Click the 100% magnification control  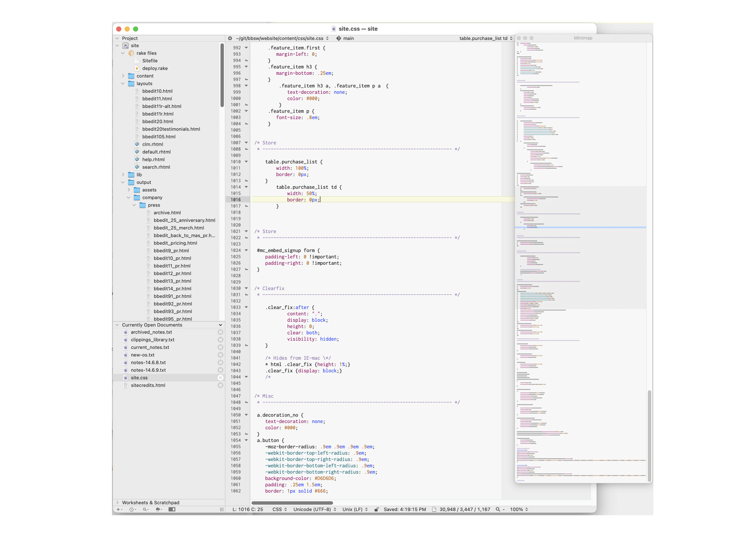point(518,510)
